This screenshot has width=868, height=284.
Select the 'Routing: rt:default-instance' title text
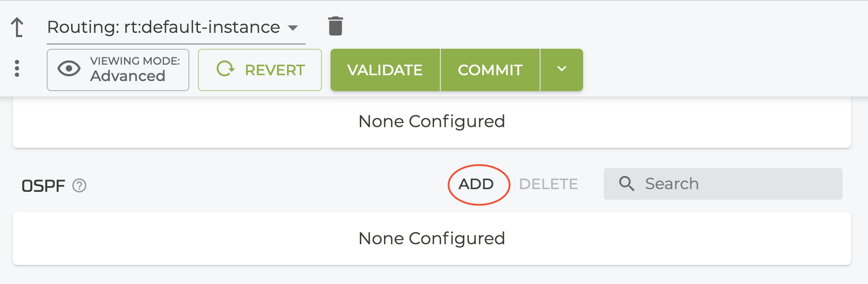click(163, 27)
